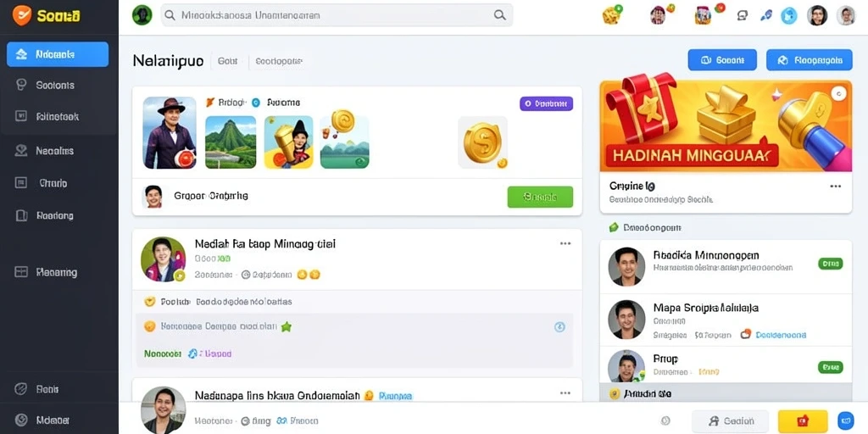Open the game character with trophy thumbnail
Viewport: 868px width, 434px height.
point(288,142)
